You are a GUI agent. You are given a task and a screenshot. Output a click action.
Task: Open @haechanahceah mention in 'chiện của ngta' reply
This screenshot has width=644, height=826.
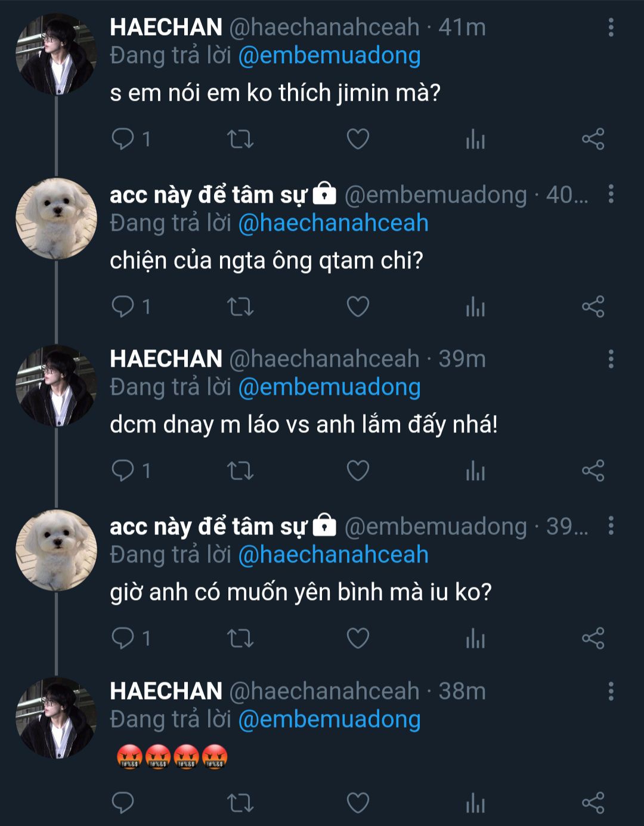click(x=333, y=223)
